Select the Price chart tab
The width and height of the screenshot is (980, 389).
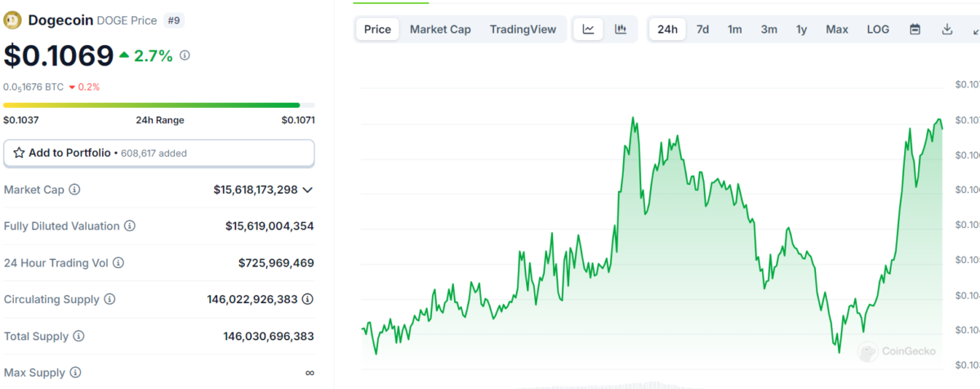click(x=377, y=29)
